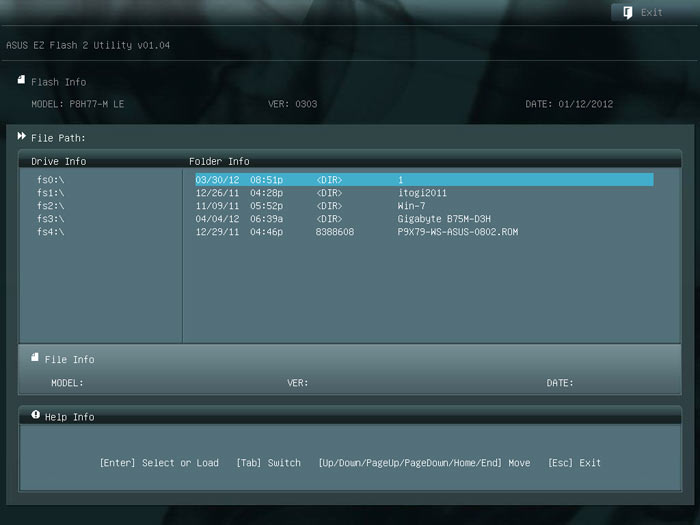
Task: Click the 11/09/11 date entry
Action: [x=217, y=206]
